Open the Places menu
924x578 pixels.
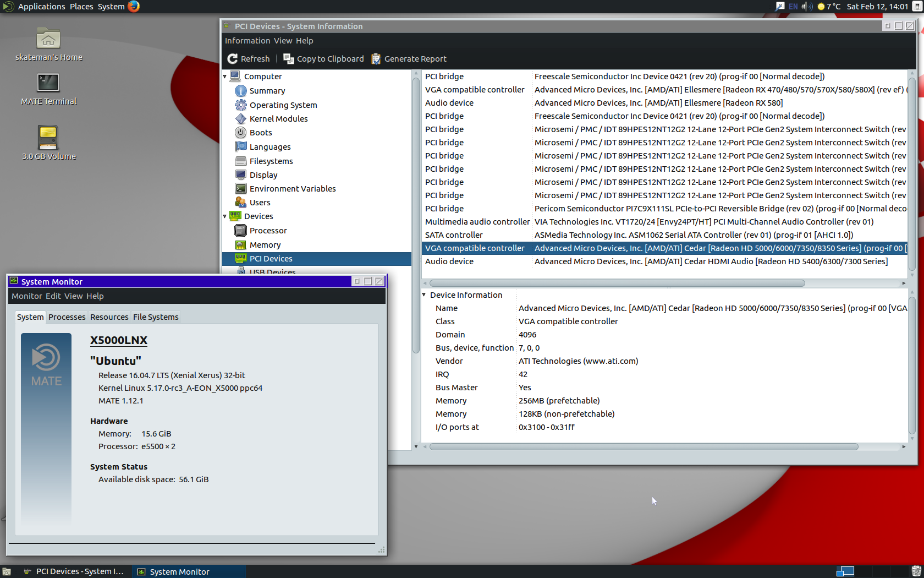coord(81,7)
